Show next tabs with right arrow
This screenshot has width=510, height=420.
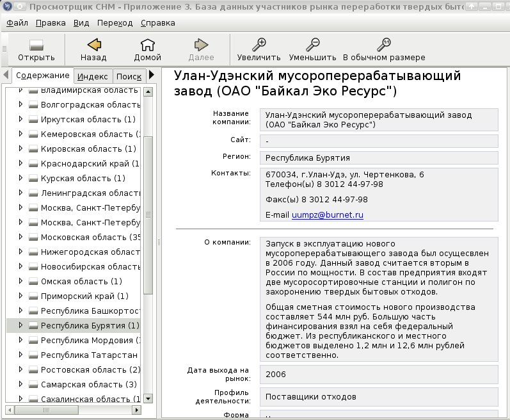click(x=152, y=75)
